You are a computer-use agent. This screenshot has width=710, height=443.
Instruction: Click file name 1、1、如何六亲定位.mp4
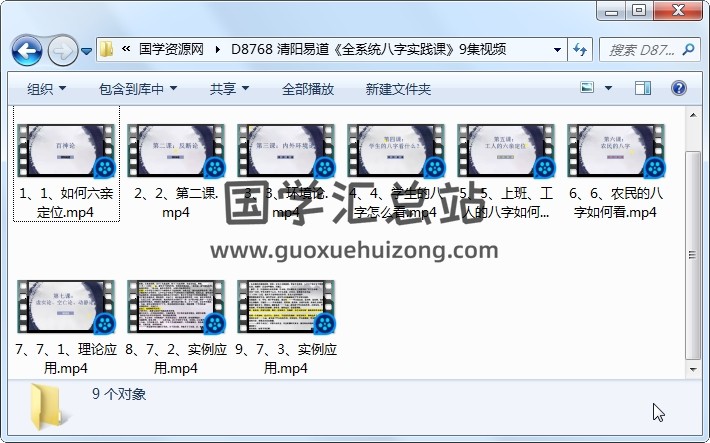coord(66,202)
